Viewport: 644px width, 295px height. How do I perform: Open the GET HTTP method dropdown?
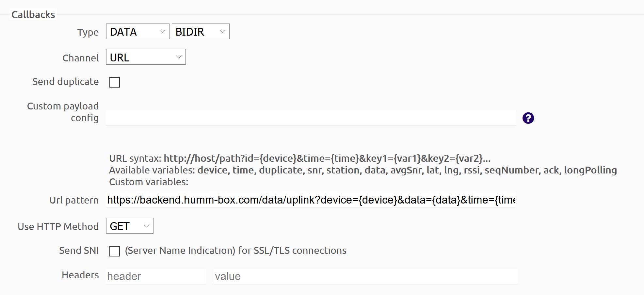point(130,226)
